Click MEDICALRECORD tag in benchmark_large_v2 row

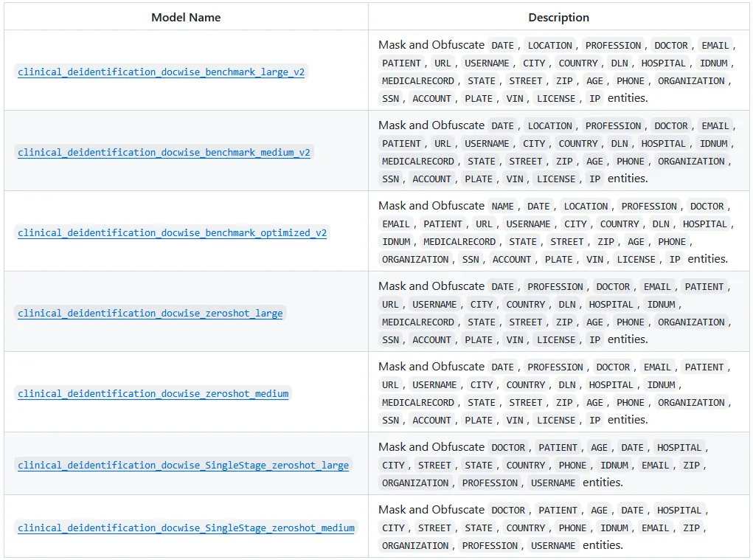pyautogui.click(x=418, y=81)
